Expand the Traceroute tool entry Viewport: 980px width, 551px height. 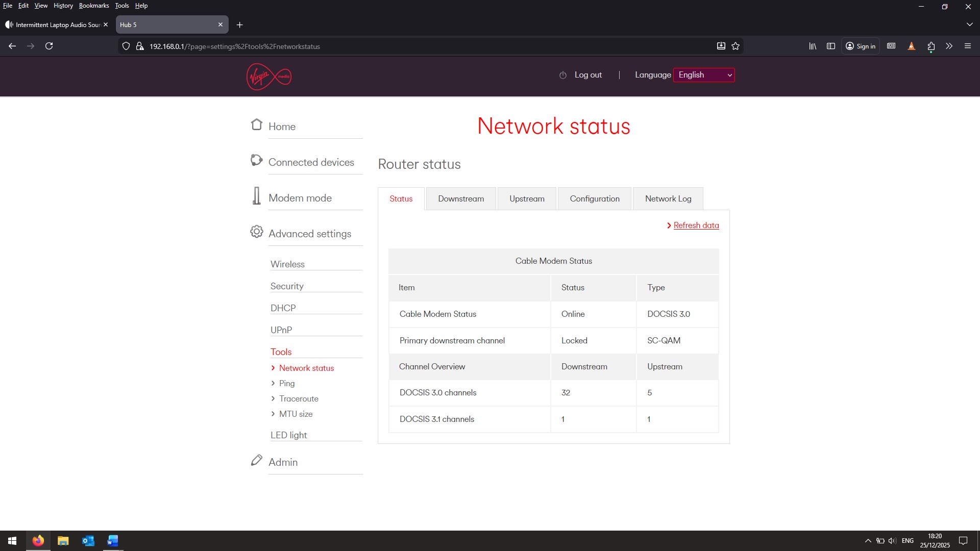(x=298, y=398)
